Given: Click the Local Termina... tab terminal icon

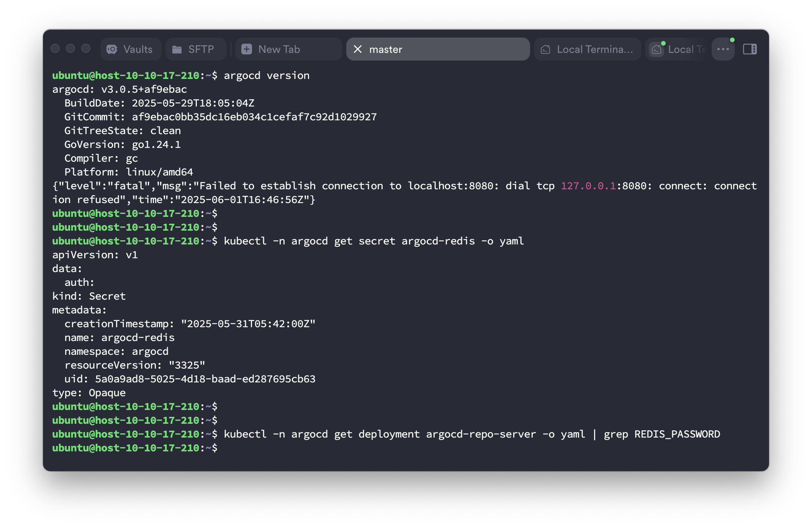Looking at the screenshot, I should [545, 49].
